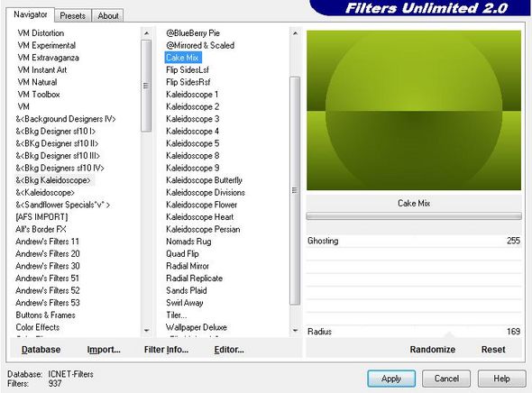Click the Database option
Image resolution: width=532 pixels, height=393 pixels.
tap(41, 349)
